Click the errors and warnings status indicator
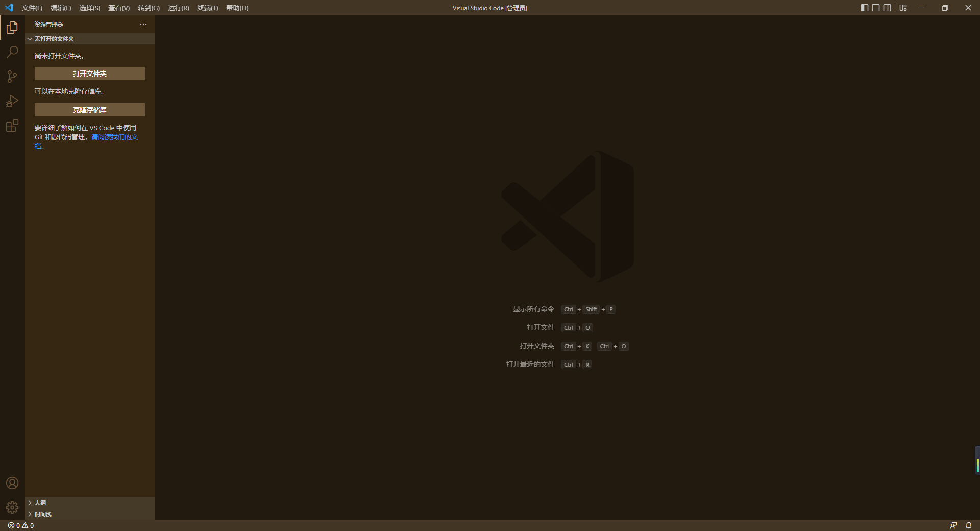Viewport: 980px width, 531px height. tap(21, 525)
